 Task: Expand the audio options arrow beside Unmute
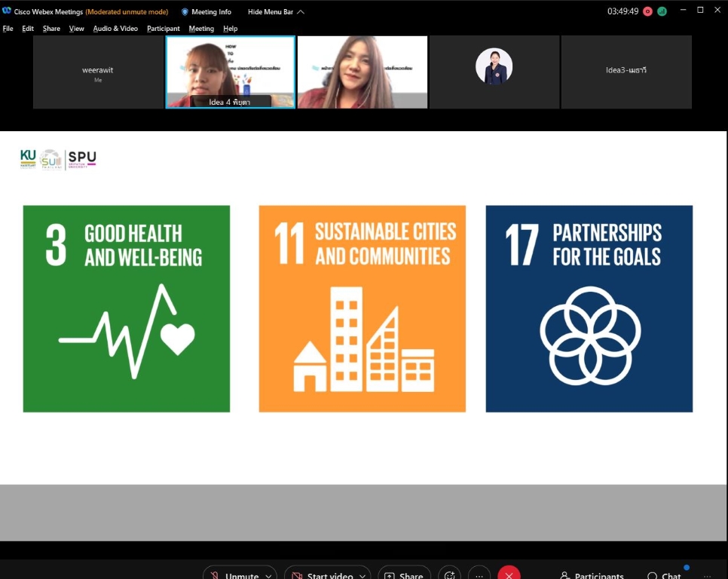point(268,576)
